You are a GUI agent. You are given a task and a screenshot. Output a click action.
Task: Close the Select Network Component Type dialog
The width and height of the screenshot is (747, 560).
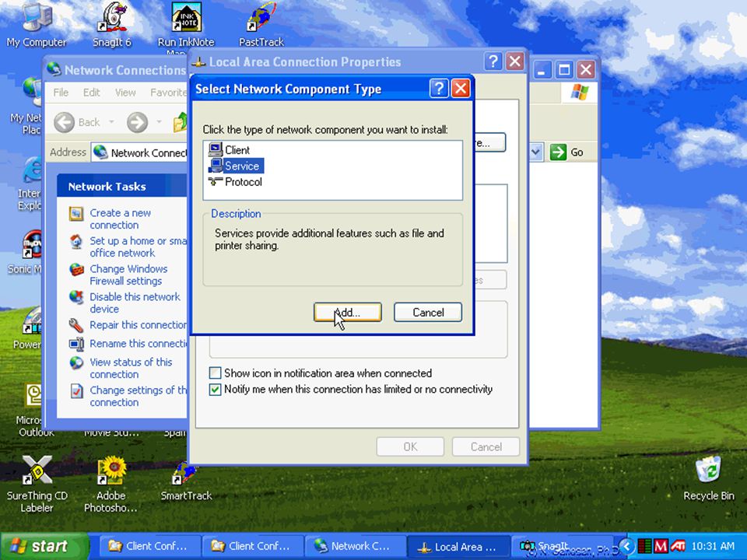click(x=461, y=89)
